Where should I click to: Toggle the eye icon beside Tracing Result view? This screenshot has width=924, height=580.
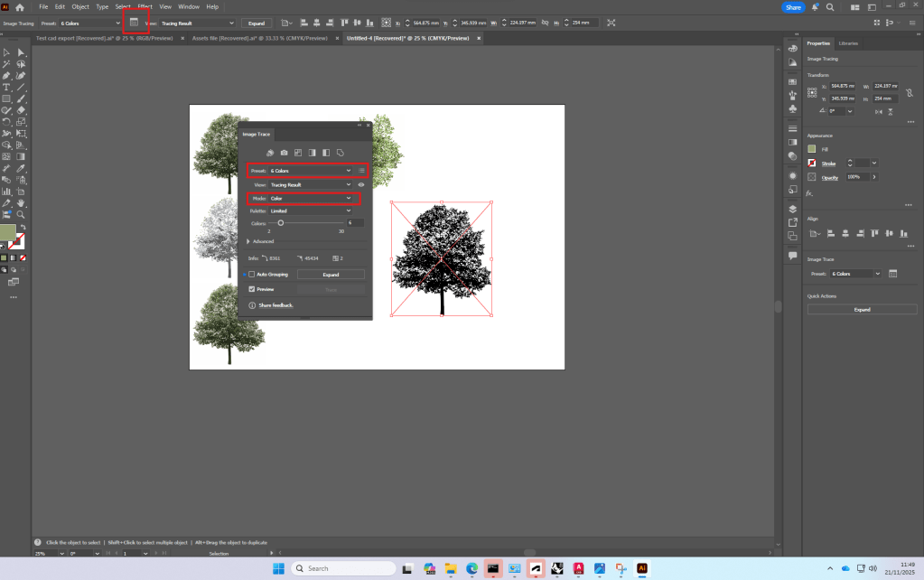(361, 184)
